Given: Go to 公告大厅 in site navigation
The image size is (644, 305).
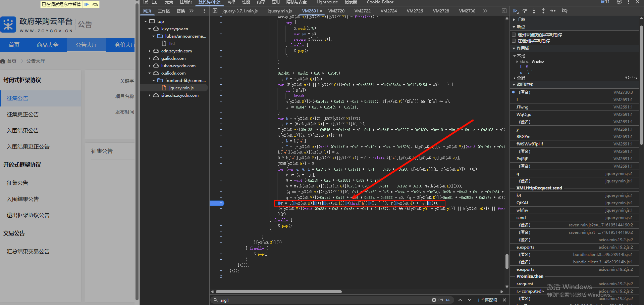Looking at the screenshot, I should click(x=86, y=45).
